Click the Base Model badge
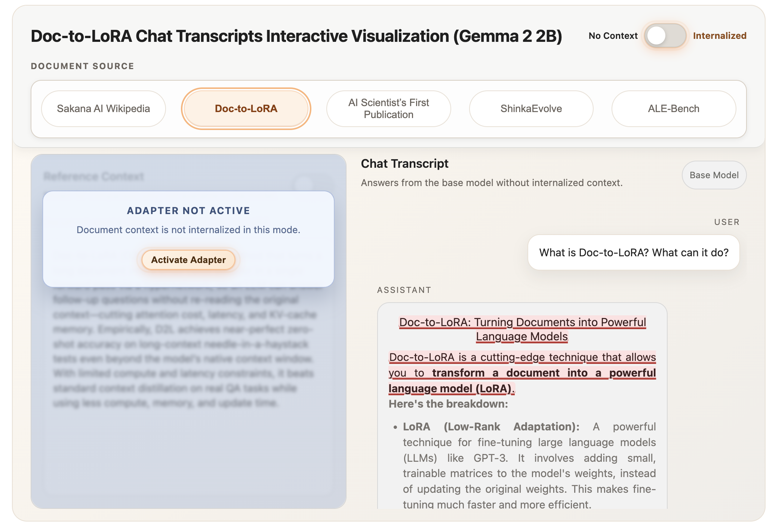Screen dimensions: 782x532 714,175
